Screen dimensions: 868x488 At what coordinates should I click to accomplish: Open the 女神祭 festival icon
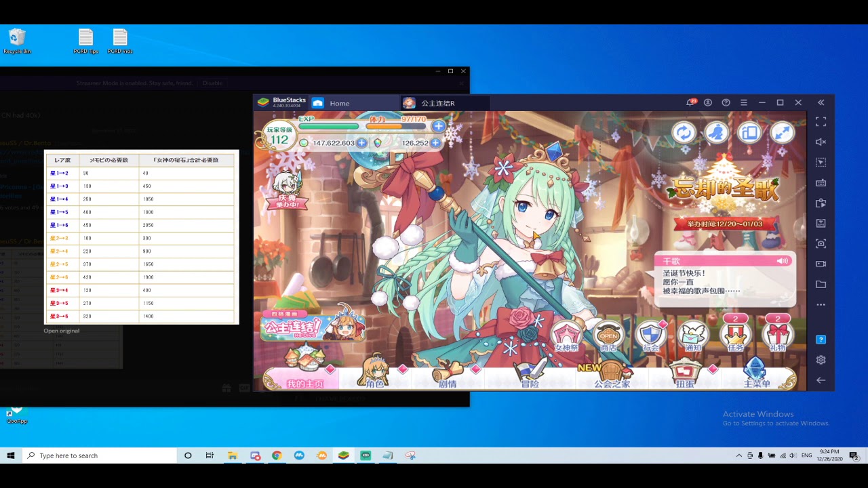(x=567, y=337)
